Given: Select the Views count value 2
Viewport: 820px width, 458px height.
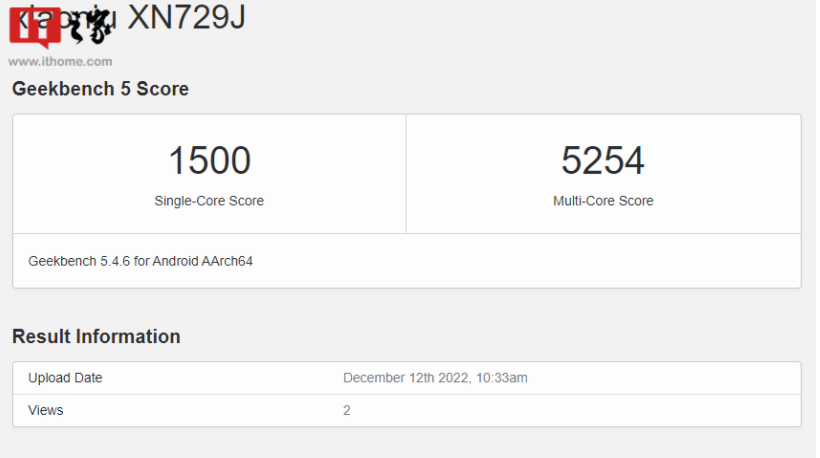Looking at the screenshot, I should [347, 410].
